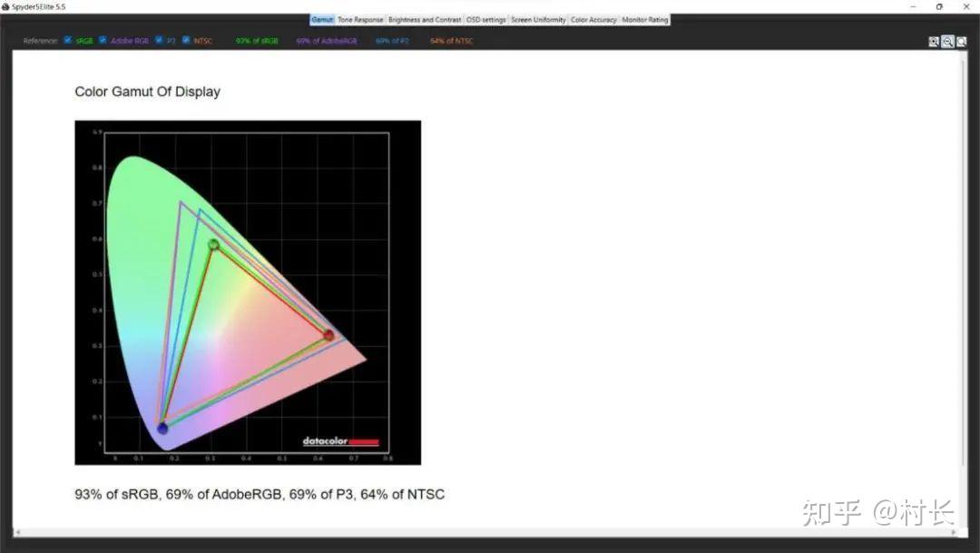The height and width of the screenshot is (553, 980).
Task: Click the 'Reference:' label
Action: click(x=40, y=41)
